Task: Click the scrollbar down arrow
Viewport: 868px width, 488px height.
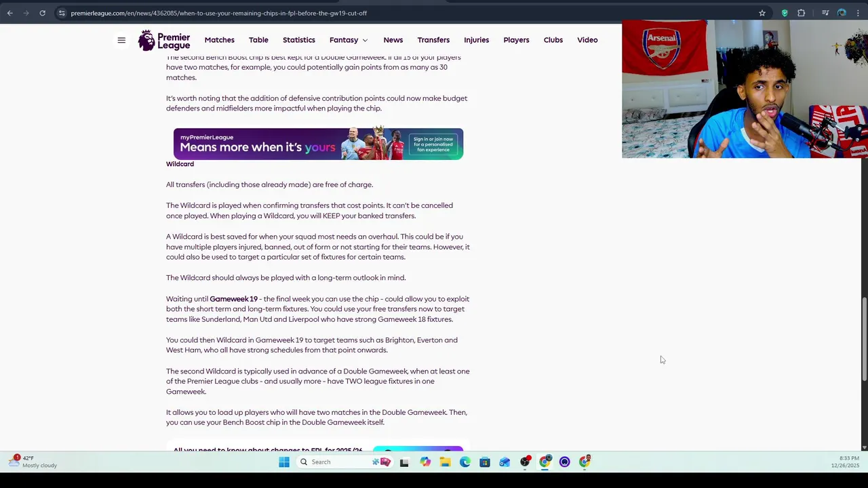Action: click(864, 447)
